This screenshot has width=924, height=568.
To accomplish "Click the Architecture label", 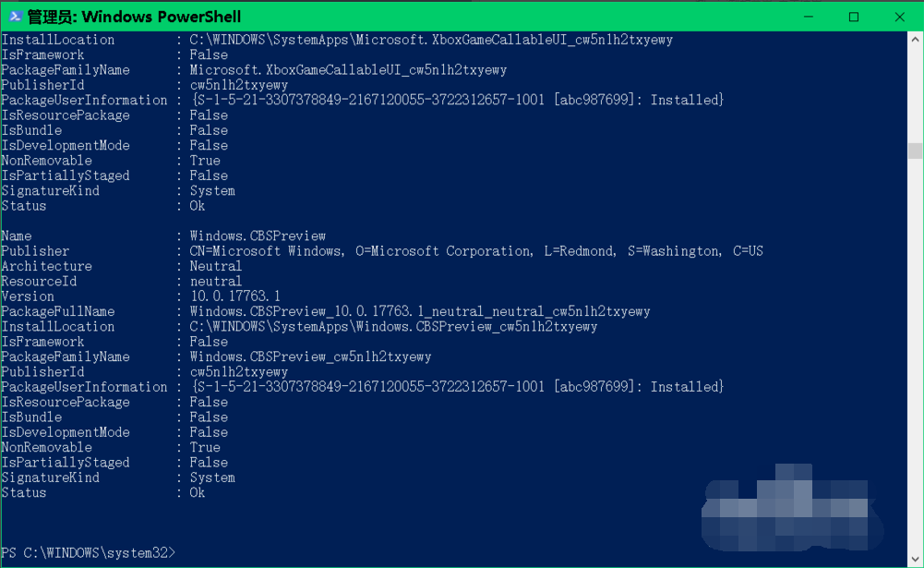I will (46, 266).
